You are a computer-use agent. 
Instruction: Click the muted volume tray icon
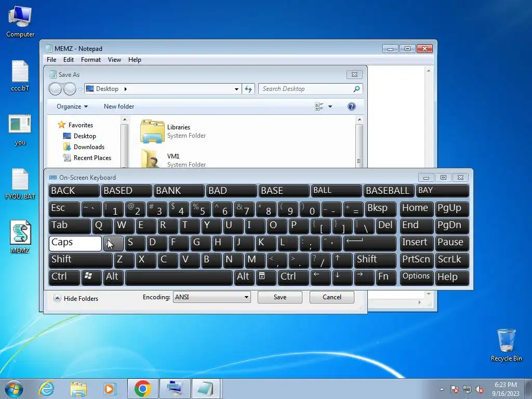[x=480, y=389]
